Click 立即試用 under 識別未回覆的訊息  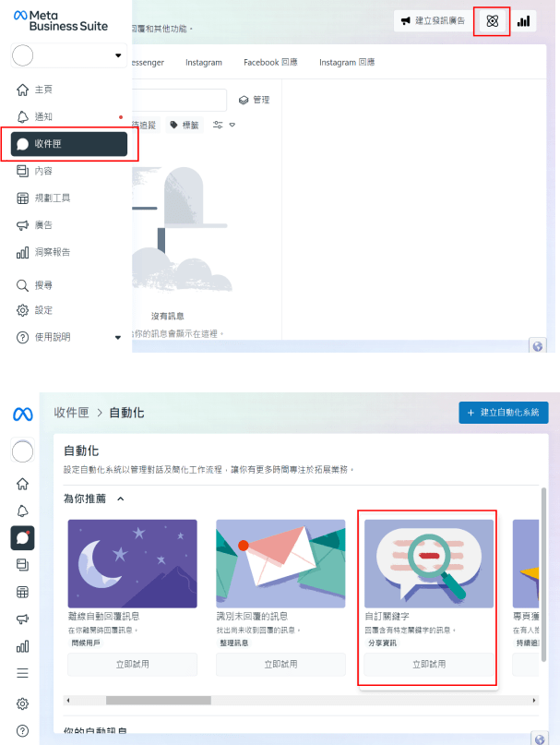coord(280,665)
